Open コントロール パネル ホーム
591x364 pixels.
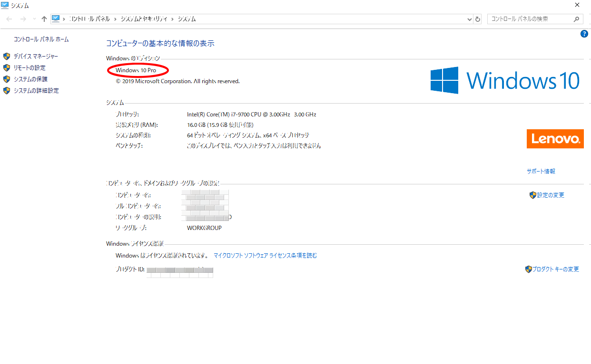41,39
